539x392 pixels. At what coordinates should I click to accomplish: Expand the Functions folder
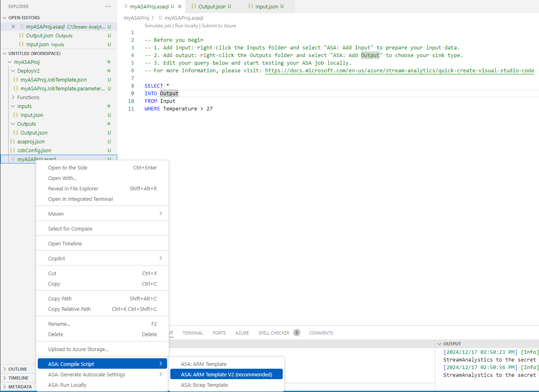coord(13,97)
